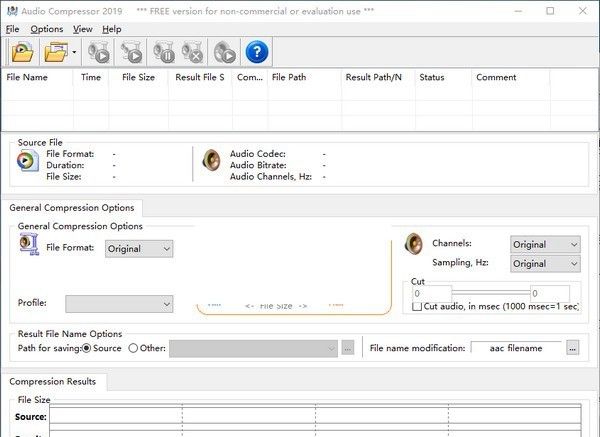Select the General Compression Options tab

[72, 208]
